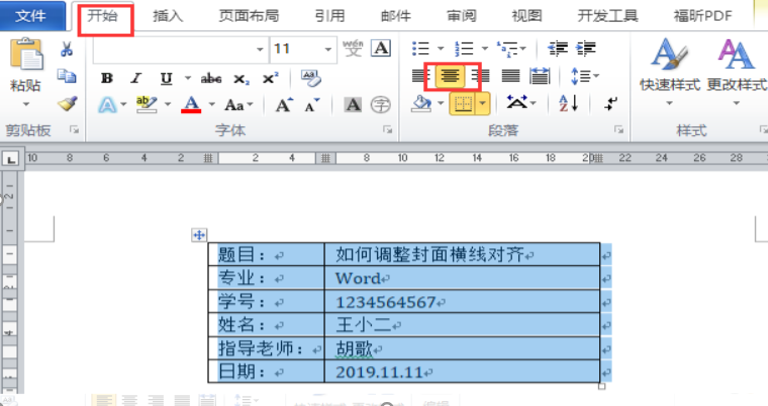Open line spacing options
This screenshot has height=406, width=768.
pyautogui.click(x=584, y=76)
